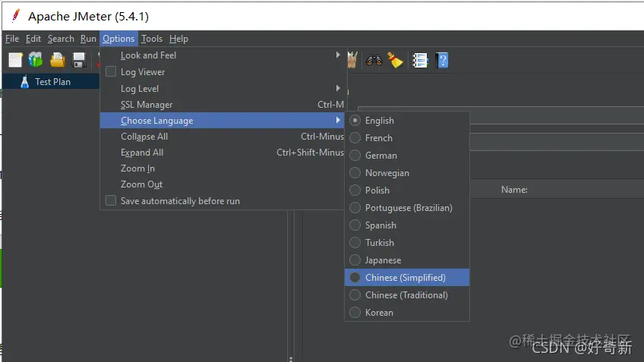Click the Name: label in the panel
The width and height of the screenshot is (644, 362).
[514, 190]
